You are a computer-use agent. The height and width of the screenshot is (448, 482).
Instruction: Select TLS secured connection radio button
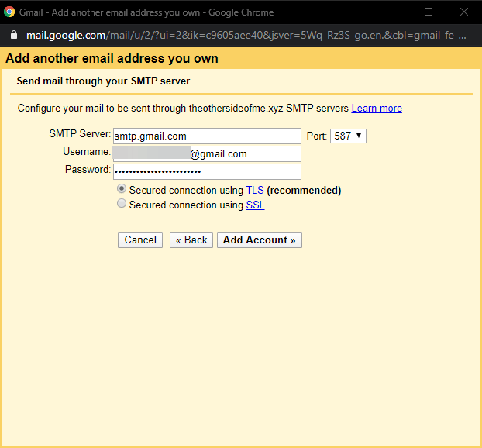pos(122,189)
